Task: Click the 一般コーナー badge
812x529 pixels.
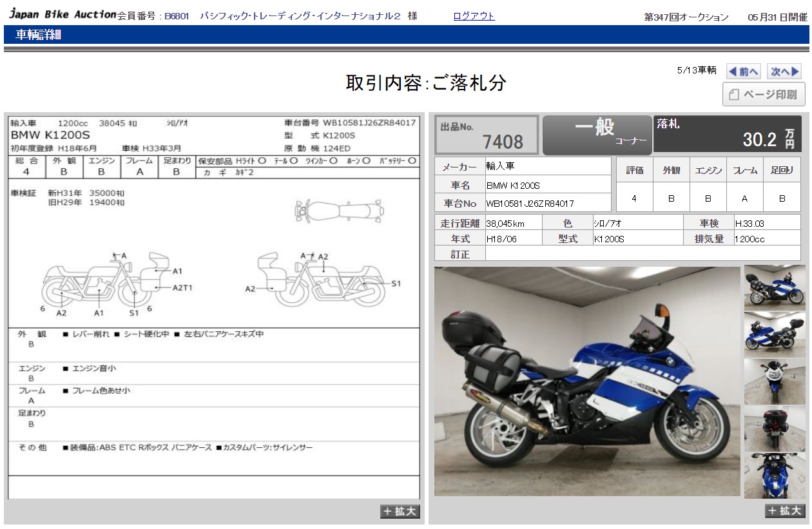Action: [597, 135]
